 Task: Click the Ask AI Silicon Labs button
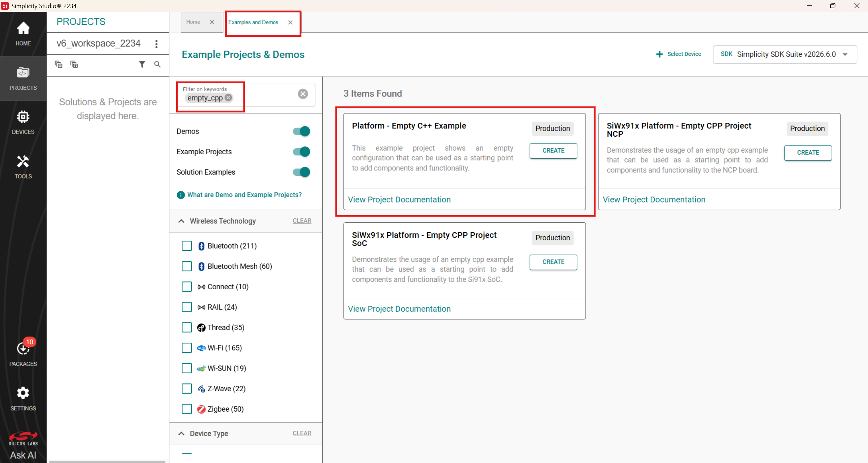point(23,445)
